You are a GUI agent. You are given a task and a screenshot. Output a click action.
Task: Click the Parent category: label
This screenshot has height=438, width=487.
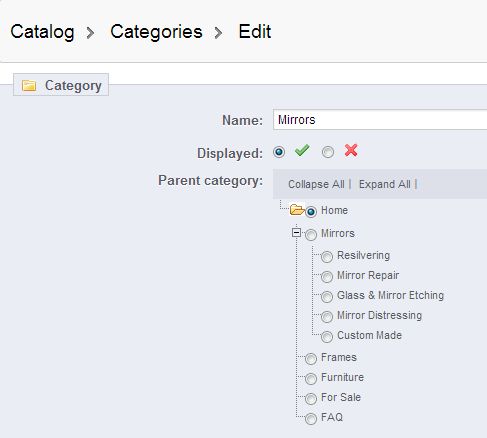(x=210, y=181)
